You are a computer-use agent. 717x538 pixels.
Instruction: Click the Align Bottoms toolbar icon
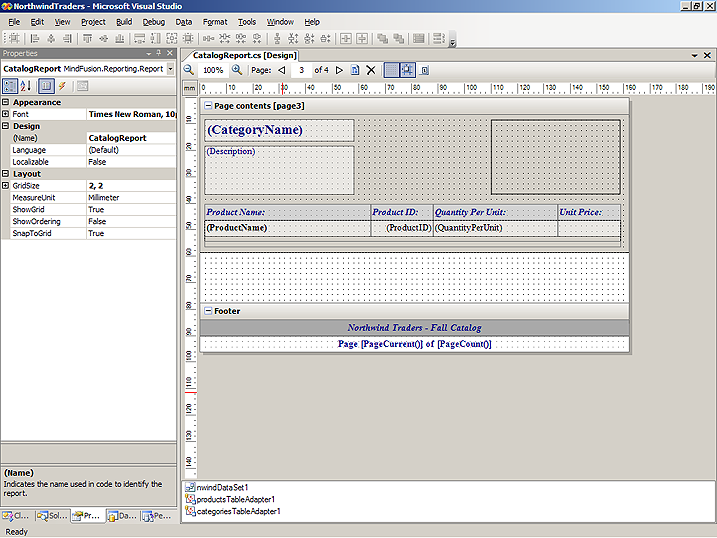click(x=119, y=38)
